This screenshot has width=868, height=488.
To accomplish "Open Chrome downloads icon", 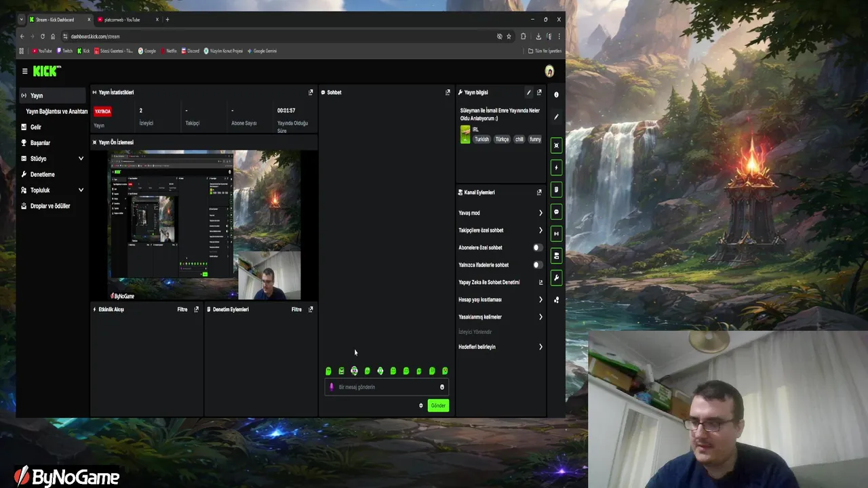I will (538, 37).
